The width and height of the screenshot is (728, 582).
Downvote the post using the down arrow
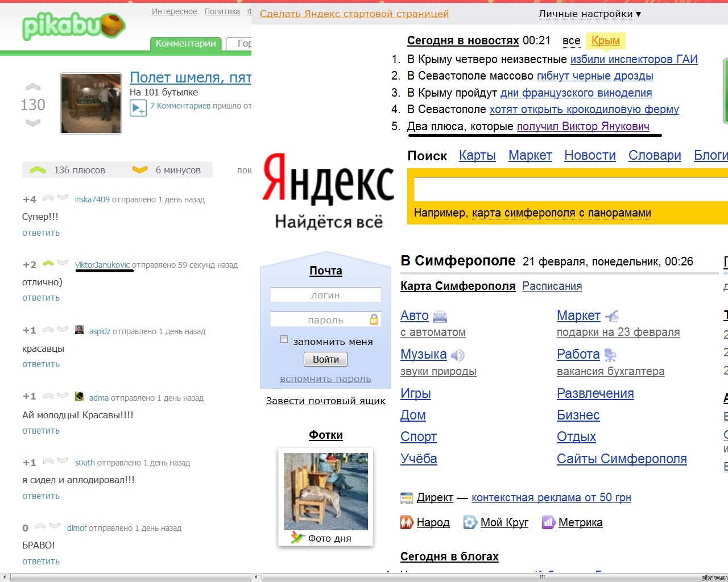[33, 120]
